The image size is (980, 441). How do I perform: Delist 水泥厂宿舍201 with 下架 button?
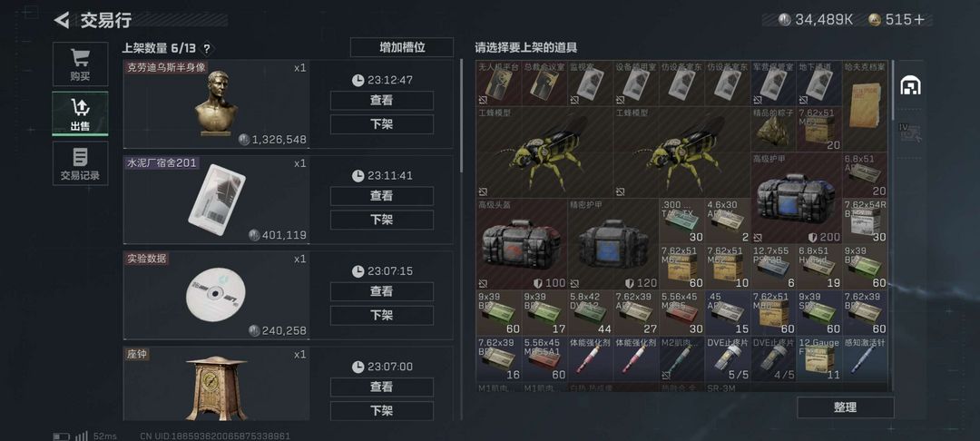(382, 220)
